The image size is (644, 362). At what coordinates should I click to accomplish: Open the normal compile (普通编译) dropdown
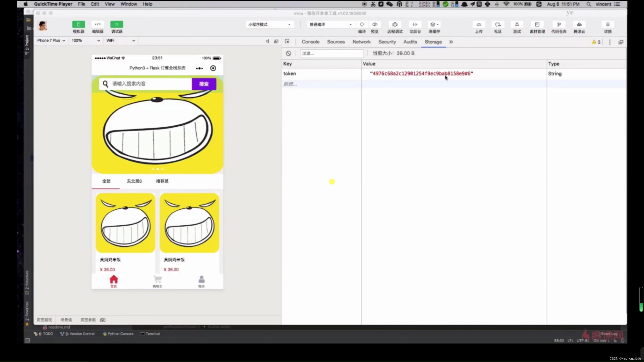coord(330,24)
